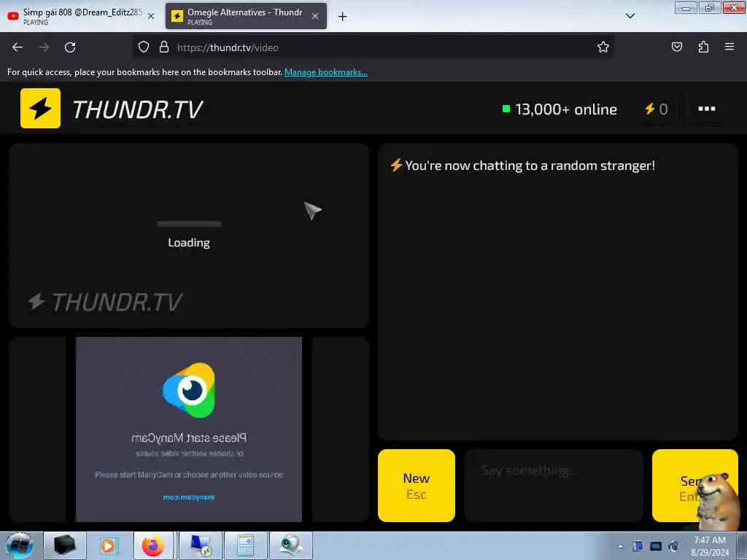747x560 pixels.
Task: Click the ManyCam eye logo in webcam preview
Action: [190, 390]
